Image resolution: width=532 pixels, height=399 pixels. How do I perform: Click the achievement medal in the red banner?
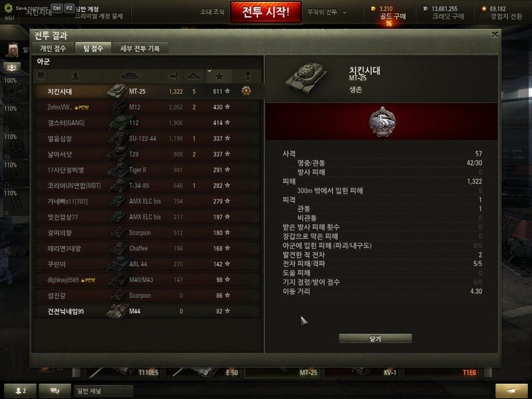tap(382, 122)
